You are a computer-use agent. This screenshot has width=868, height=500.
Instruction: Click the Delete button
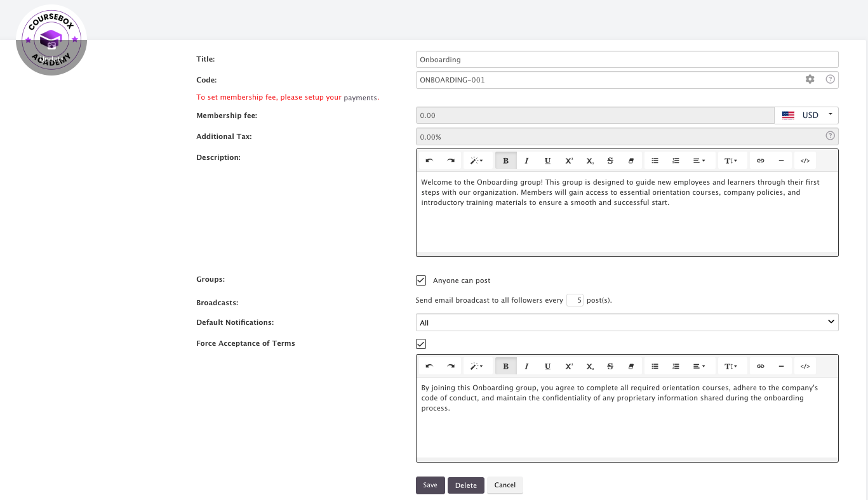coord(466,485)
